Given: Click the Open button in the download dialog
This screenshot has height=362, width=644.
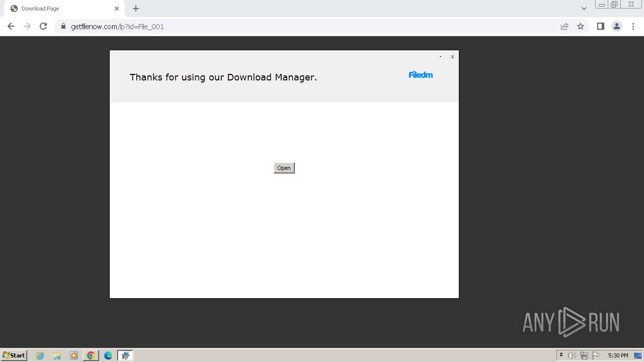Looking at the screenshot, I should 284,168.
